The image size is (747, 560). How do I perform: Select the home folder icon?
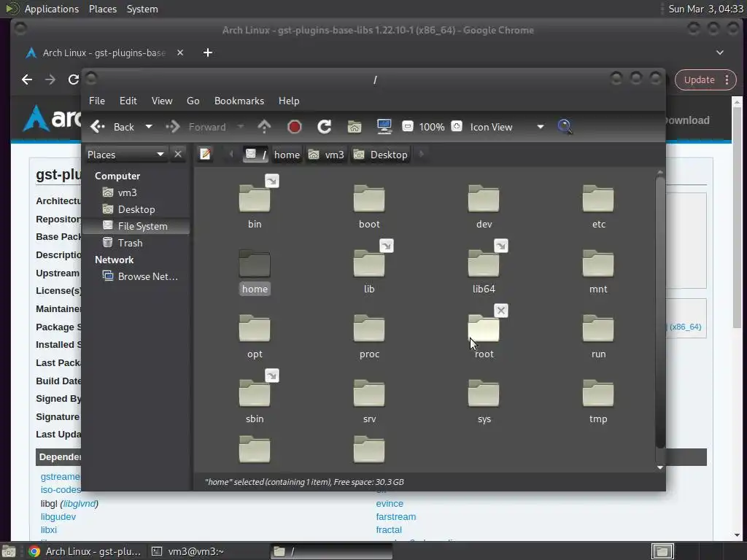[x=255, y=262]
